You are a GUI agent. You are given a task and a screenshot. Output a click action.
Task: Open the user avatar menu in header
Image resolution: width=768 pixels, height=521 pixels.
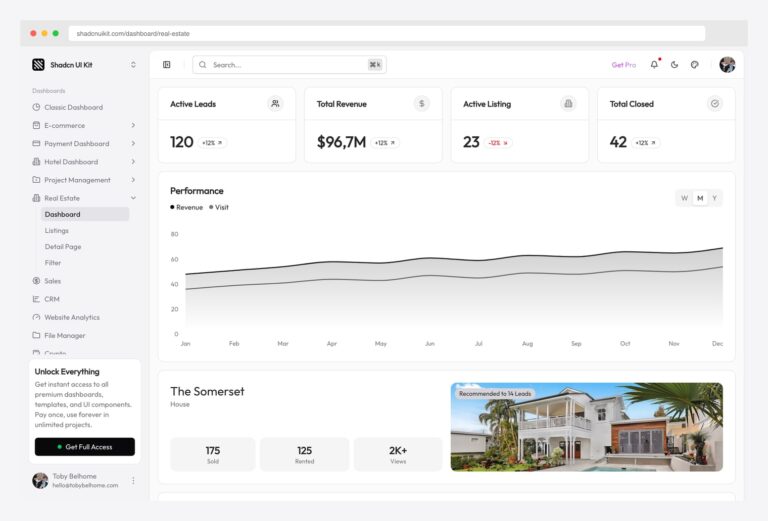pyautogui.click(x=727, y=65)
